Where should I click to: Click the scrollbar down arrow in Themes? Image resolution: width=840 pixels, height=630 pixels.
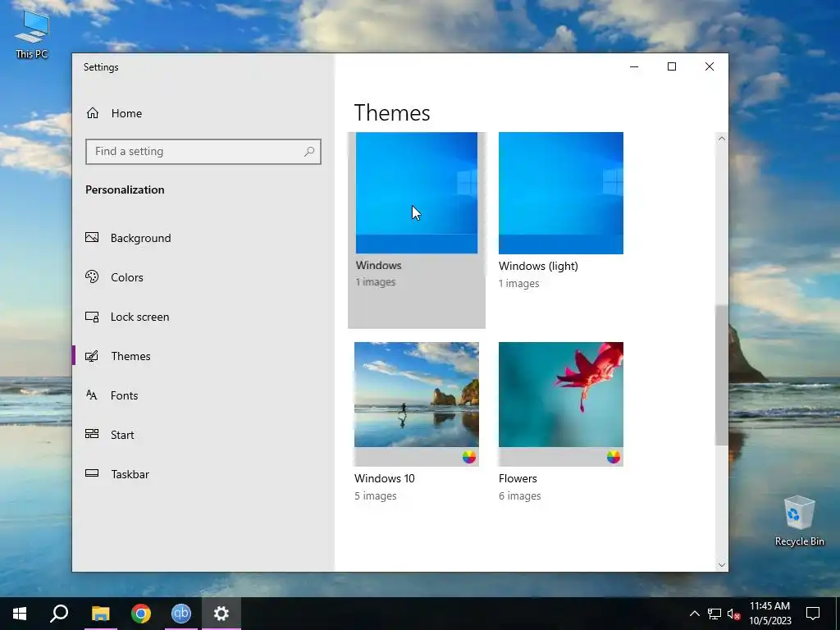click(x=722, y=564)
